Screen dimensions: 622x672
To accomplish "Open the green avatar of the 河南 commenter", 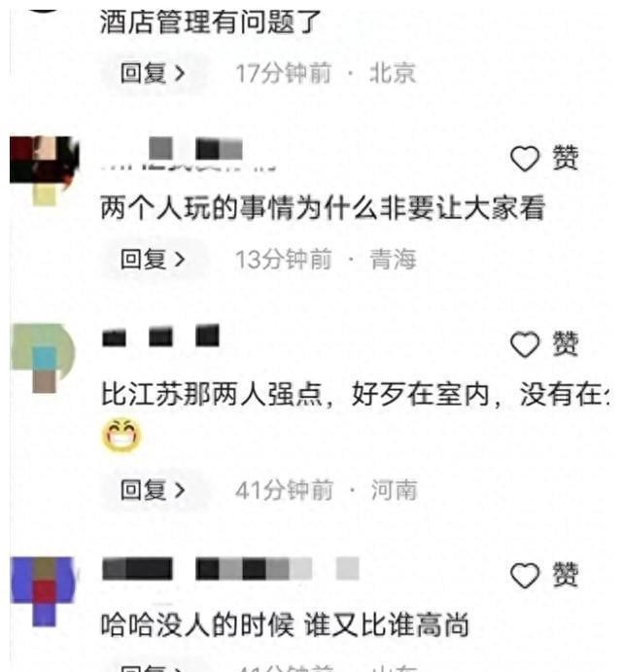I will click(x=44, y=358).
